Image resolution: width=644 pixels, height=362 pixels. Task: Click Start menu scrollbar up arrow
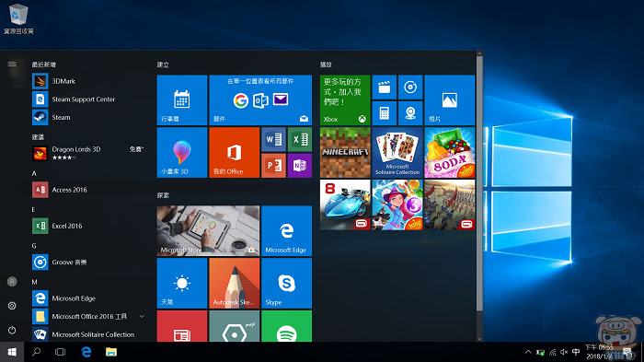pyautogui.click(x=479, y=53)
